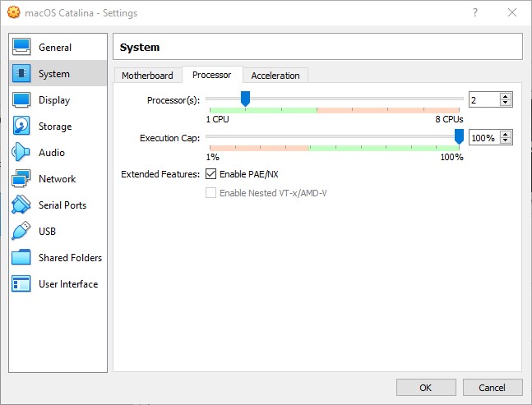Click the Enable Nested VT-x/AMD-V checkbox
Image resolution: width=532 pixels, height=405 pixels.
tap(210, 193)
